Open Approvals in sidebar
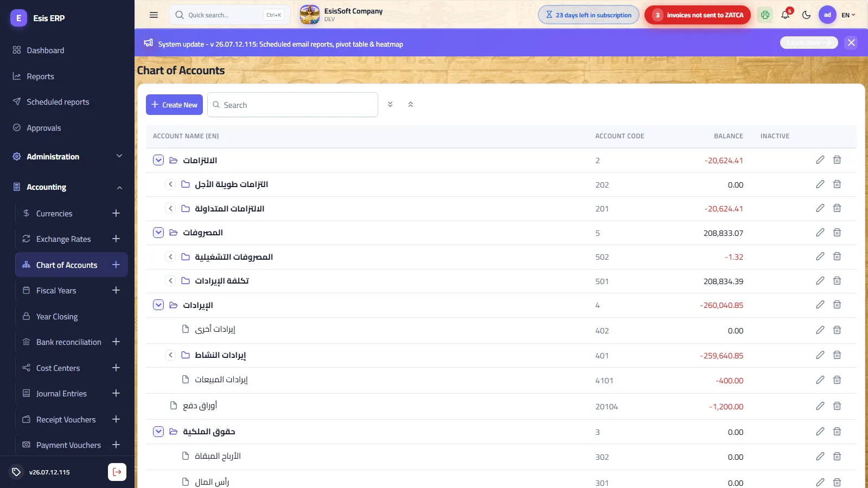The height and width of the screenshot is (488, 868). [x=67, y=128]
